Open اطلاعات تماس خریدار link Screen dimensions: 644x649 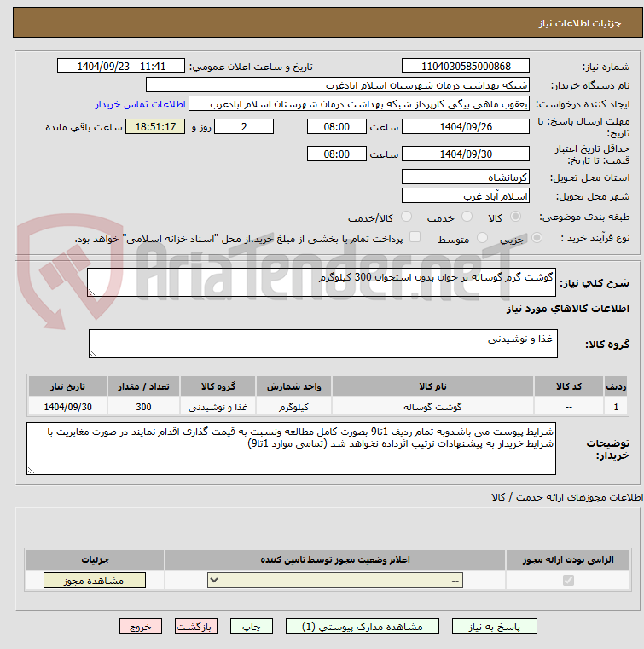click(x=140, y=104)
